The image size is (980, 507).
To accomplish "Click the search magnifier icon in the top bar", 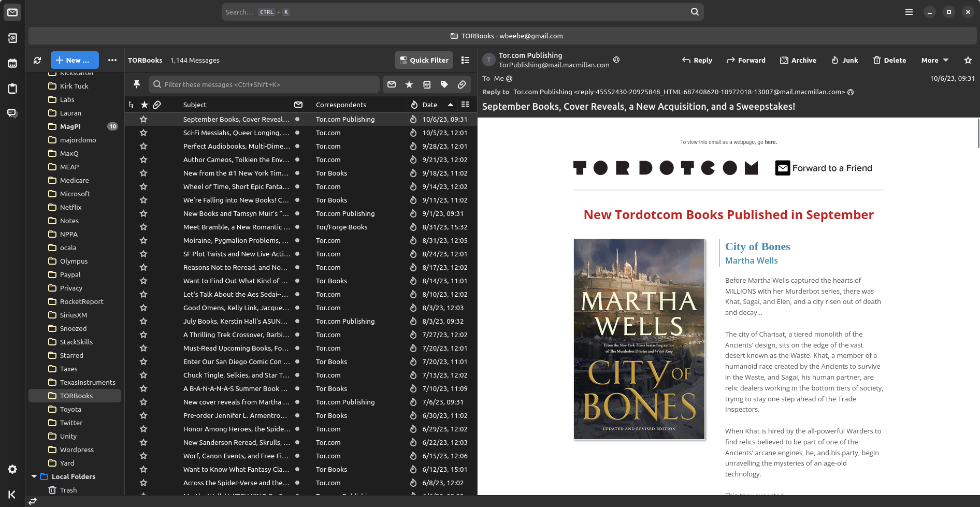I will 695,12.
